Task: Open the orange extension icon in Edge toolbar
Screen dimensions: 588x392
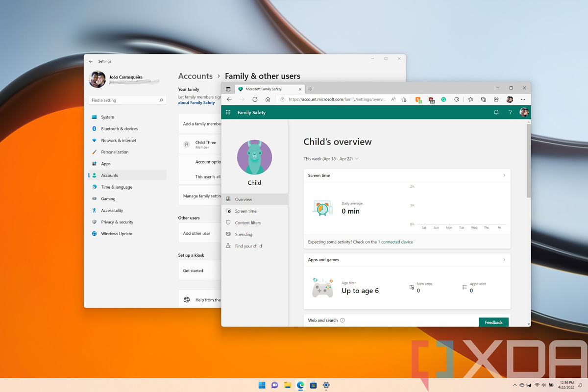Action: point(418,99)
